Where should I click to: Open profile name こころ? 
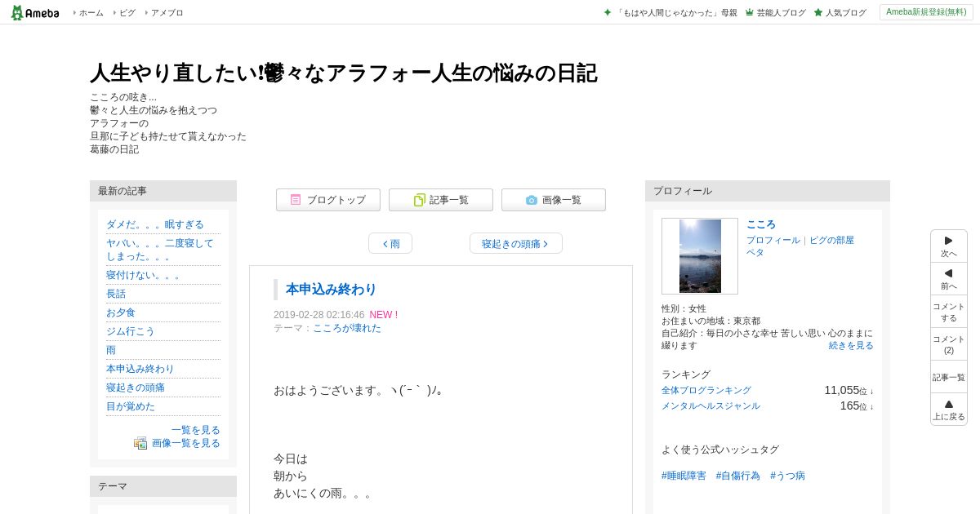(x=761, y=224)
